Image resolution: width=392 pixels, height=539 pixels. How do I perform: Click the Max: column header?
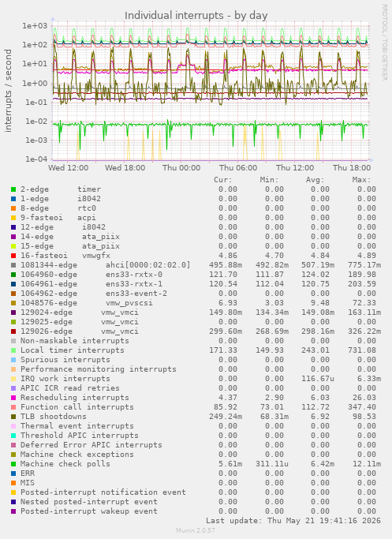361,180
